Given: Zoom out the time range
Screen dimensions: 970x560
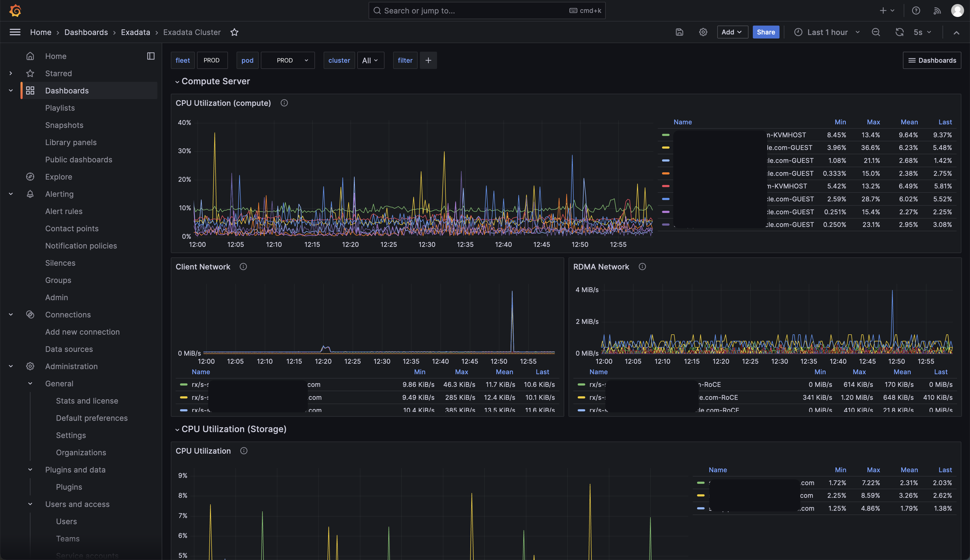Looking at the screenshot, I should point(876,32).
